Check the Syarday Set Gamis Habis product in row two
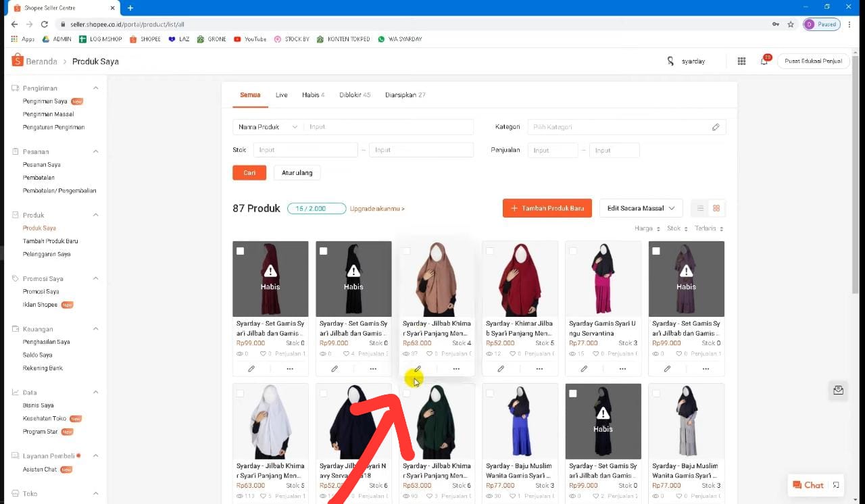 pyautogui.click(x=572, y=393)
